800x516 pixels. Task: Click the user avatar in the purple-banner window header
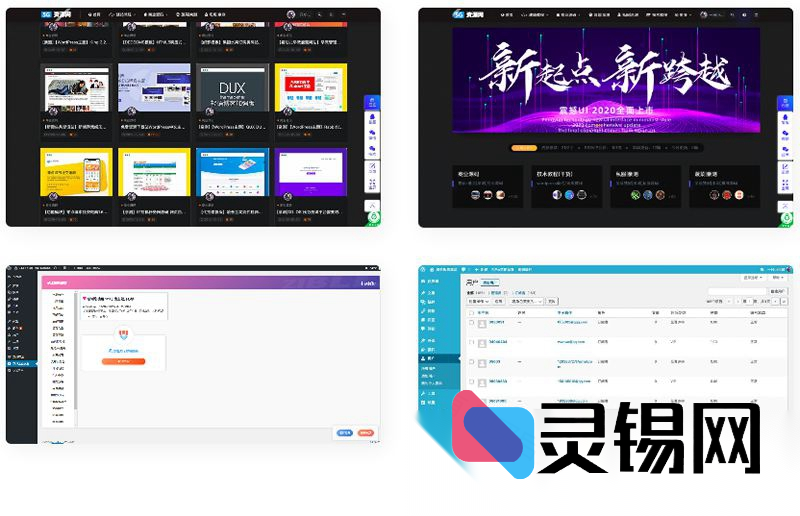pyautogui.click(x=704, y=15)
